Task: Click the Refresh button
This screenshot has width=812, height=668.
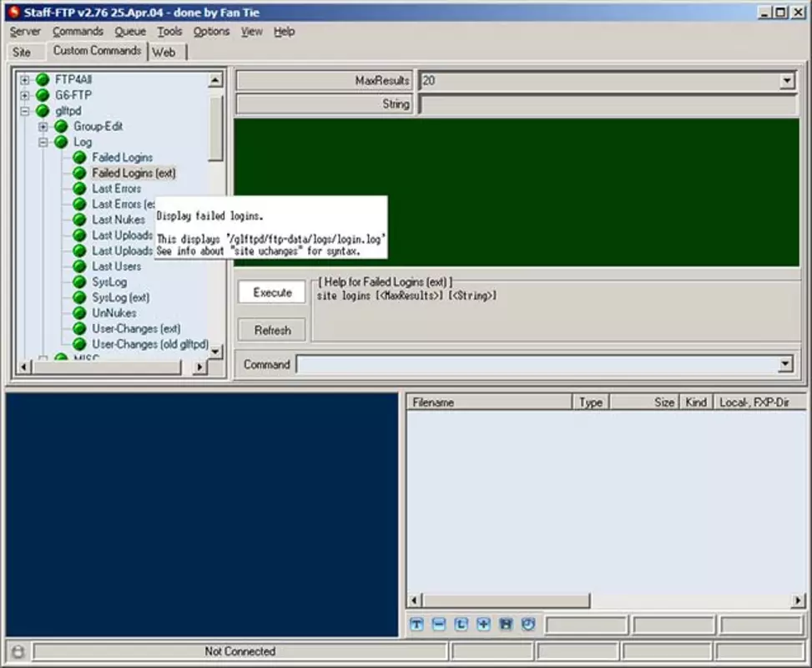Action: [x=272, y=330]
